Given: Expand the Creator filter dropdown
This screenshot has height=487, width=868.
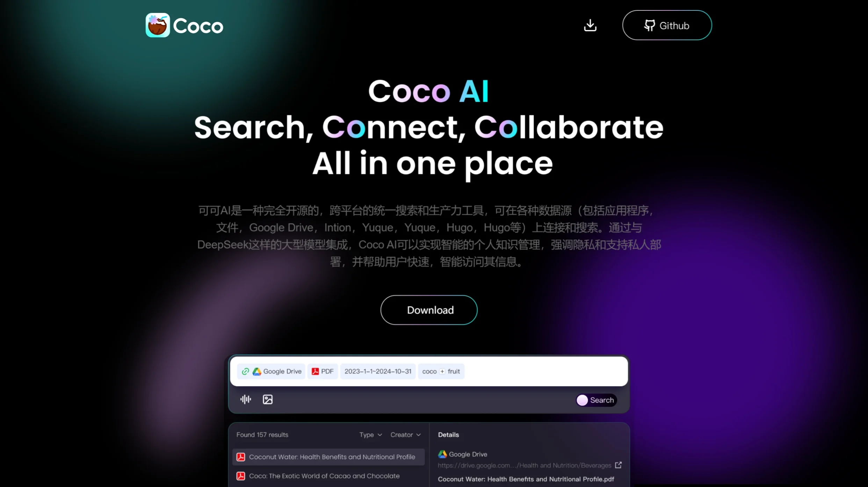Looking at the screenshot, I should pos(406,435).
